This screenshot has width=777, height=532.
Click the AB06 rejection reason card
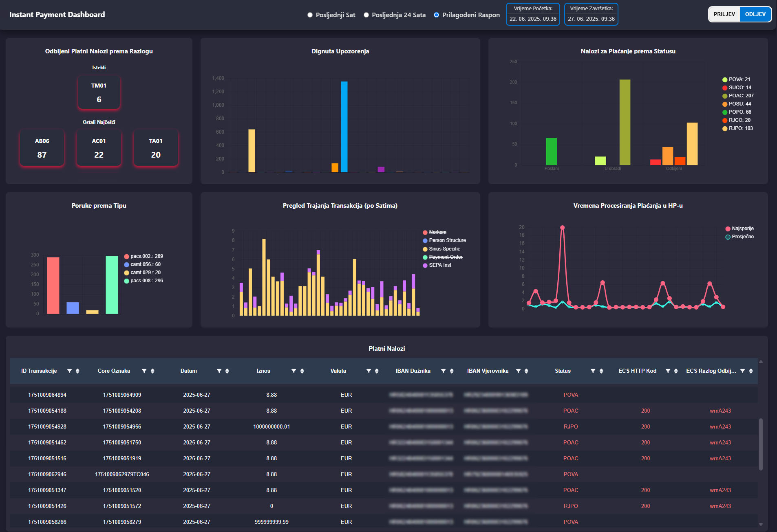point(42,148)
